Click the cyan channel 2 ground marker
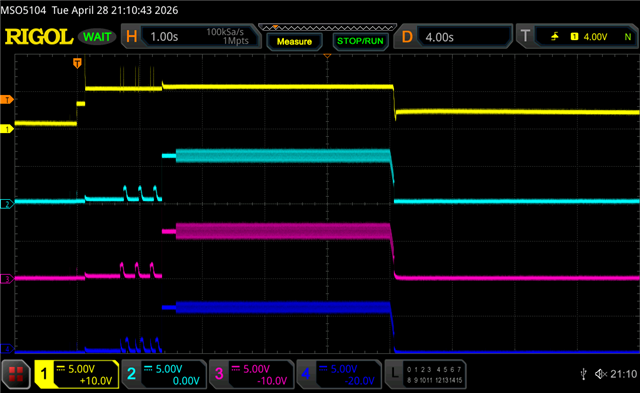 click(x=7, y=204)
